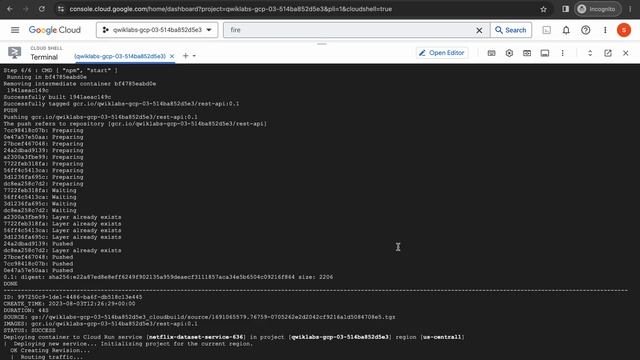Bookmark this page with the star icon
This screenshot has width=640, height=360.
[x=543, y=9]
